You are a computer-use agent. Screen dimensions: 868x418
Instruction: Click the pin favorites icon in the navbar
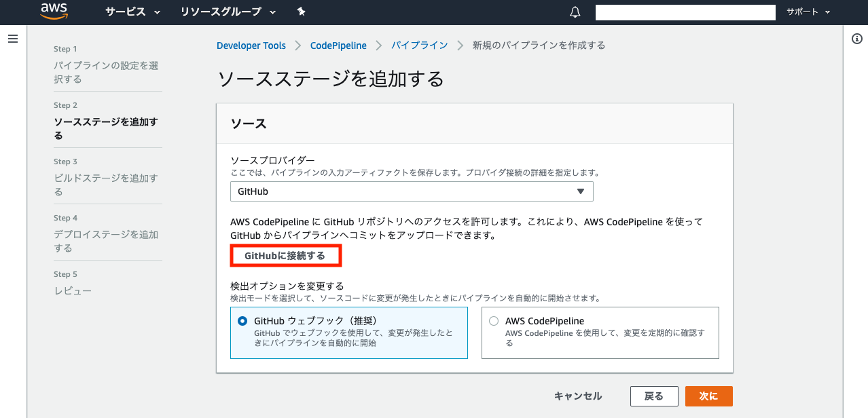(x=301, y=12)
